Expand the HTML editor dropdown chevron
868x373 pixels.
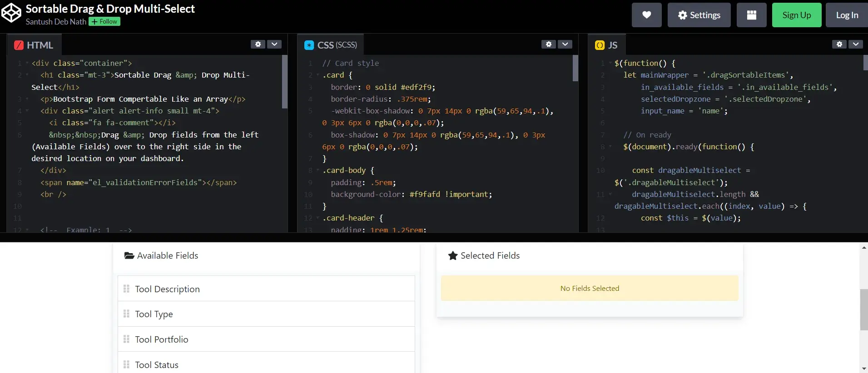click(x=274, y=44)
